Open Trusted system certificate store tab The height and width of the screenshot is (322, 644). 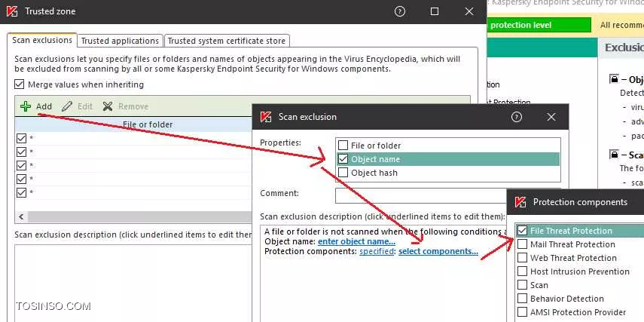click(227, 41)
